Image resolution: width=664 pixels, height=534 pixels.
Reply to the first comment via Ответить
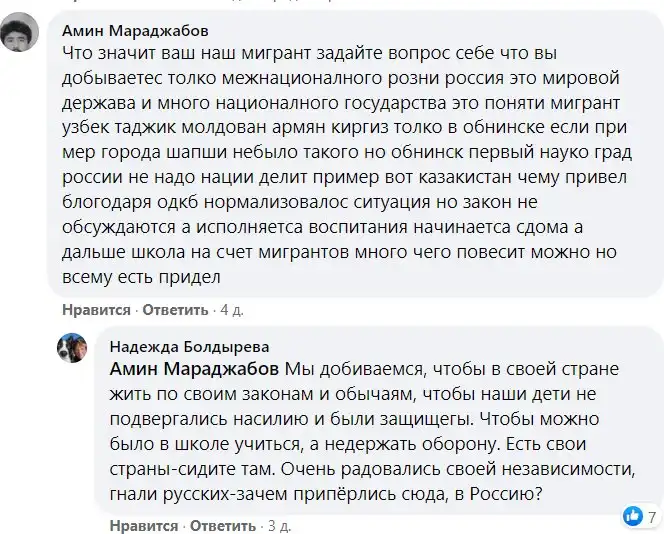[x=173, y=311]
